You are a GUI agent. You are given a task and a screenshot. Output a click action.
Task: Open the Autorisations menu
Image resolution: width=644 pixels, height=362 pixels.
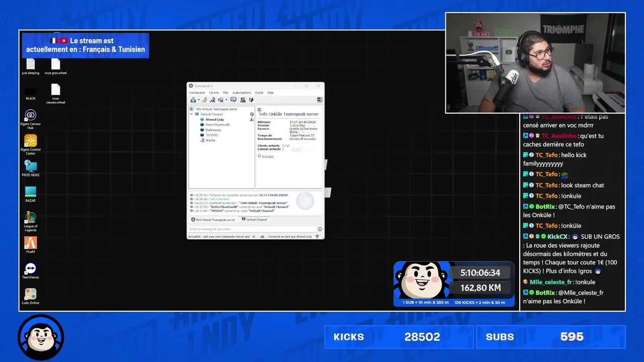pos(242,93)
